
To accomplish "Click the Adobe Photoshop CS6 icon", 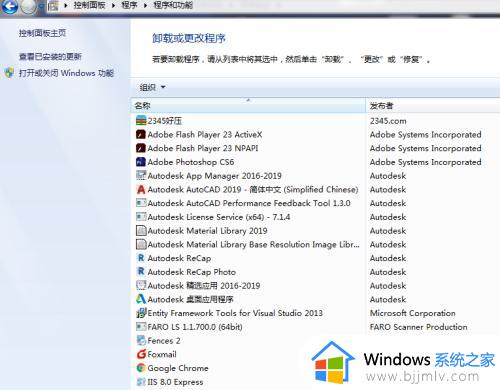I will (141, 162).
